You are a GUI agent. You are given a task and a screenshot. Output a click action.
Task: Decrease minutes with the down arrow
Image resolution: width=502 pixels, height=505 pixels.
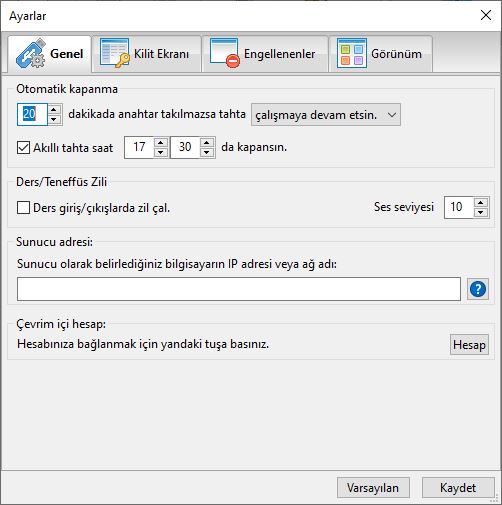[54, 119]
